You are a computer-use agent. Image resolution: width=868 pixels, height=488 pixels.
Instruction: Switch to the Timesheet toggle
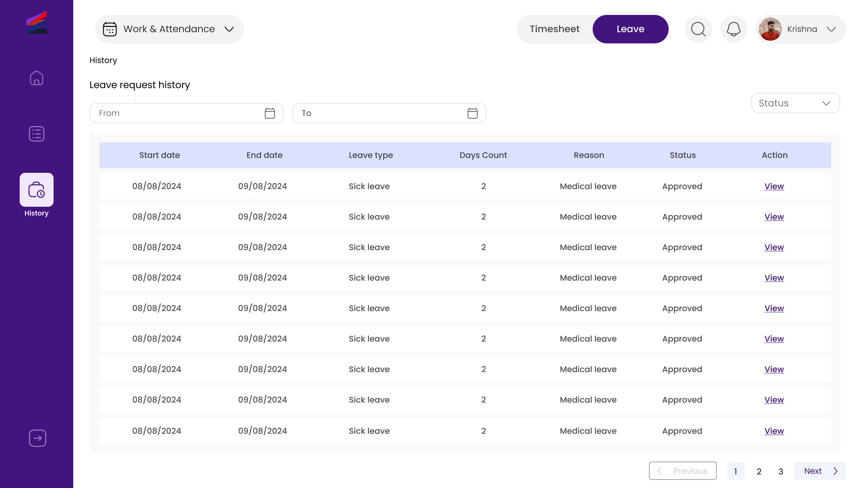(555, 29)
